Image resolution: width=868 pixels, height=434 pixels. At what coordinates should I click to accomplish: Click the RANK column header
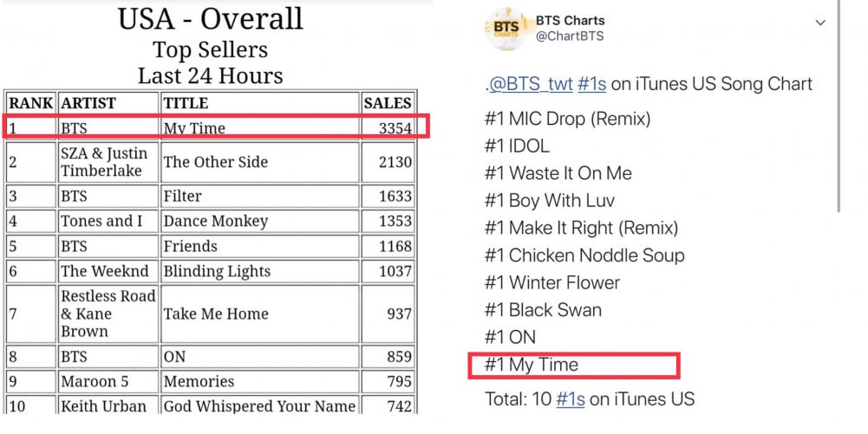[x=30, y=103]
